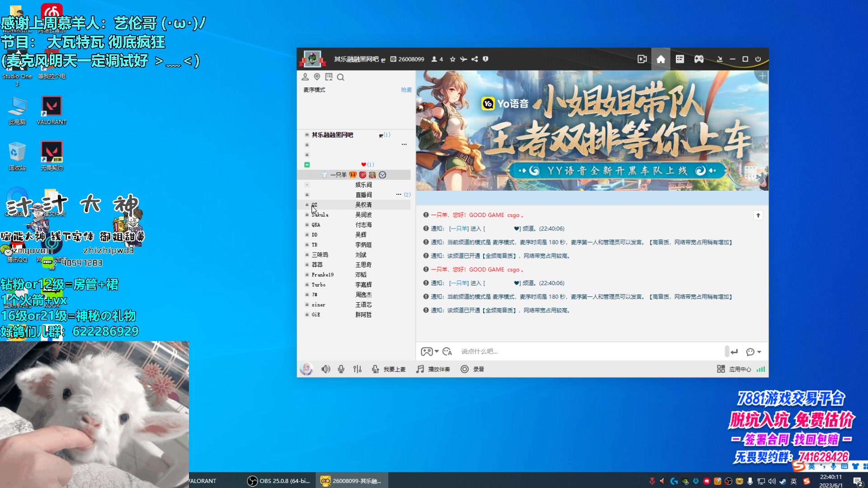Image resolution: width=868 pixels, height=488 pixels.
Task: Open the channel list template tab
Action: (679, 59)
